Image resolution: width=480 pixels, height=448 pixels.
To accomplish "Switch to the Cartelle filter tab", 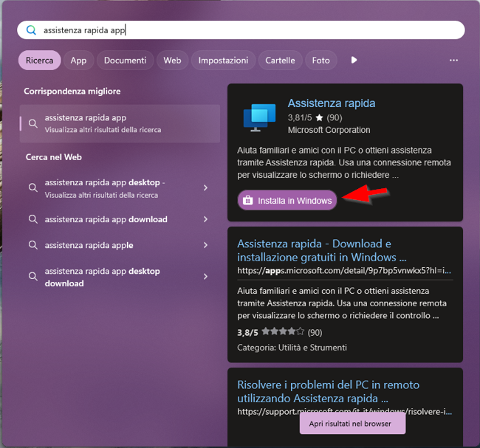I will coord(280,61).
